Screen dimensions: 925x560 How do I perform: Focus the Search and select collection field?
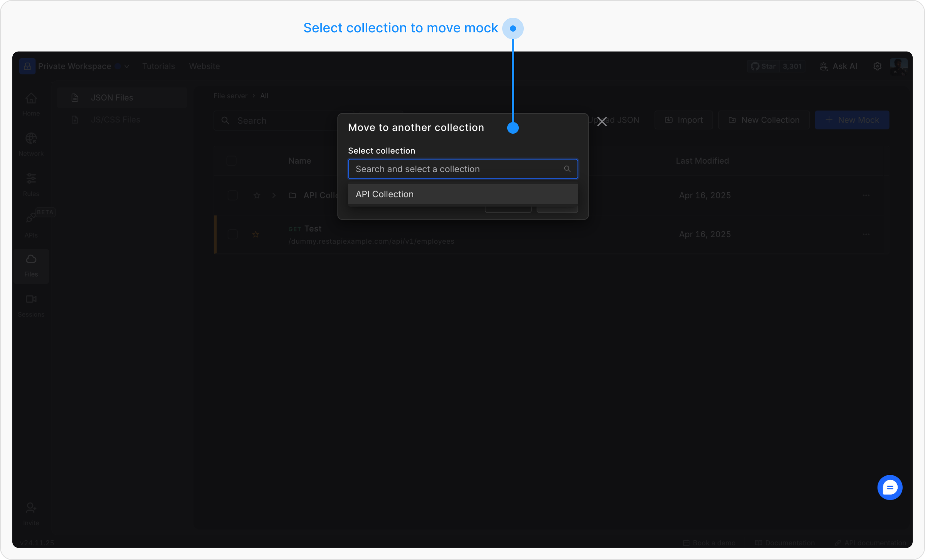pos(459,169)
